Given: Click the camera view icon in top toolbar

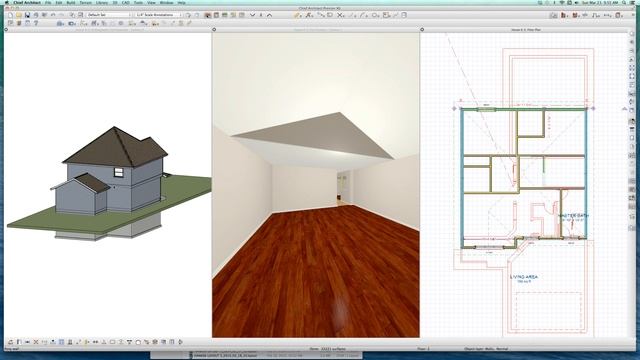Looking at the screenshot, I should tap(207, 15).
